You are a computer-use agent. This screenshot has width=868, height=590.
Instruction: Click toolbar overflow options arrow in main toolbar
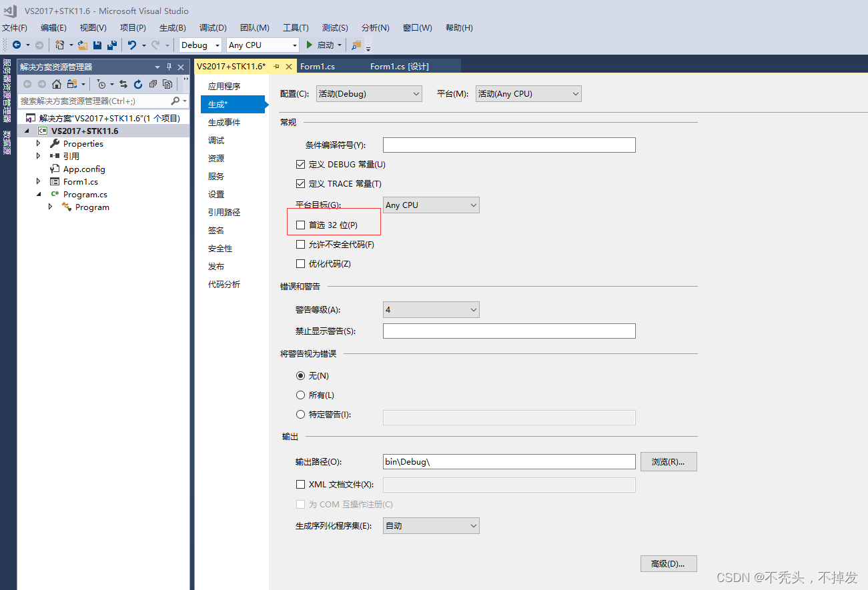pos(368,47)
